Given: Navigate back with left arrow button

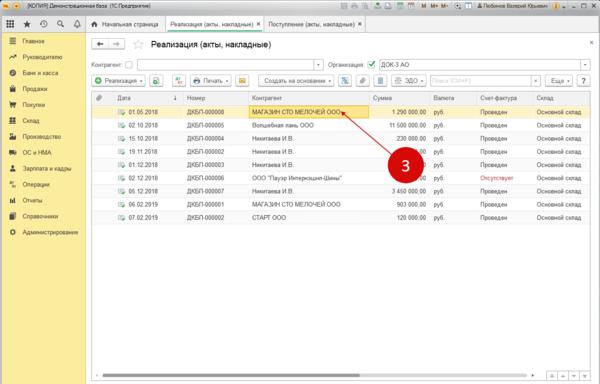Looking at the screenshot, I should pos(100,44).
